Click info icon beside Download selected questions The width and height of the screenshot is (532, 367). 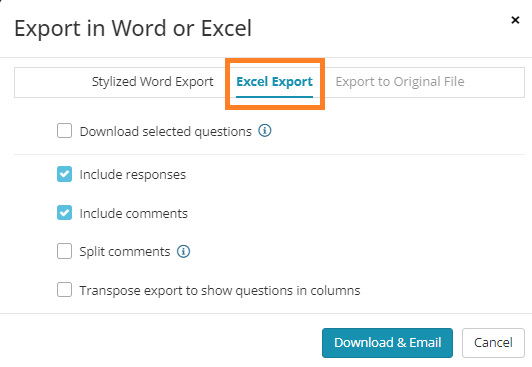265,131
